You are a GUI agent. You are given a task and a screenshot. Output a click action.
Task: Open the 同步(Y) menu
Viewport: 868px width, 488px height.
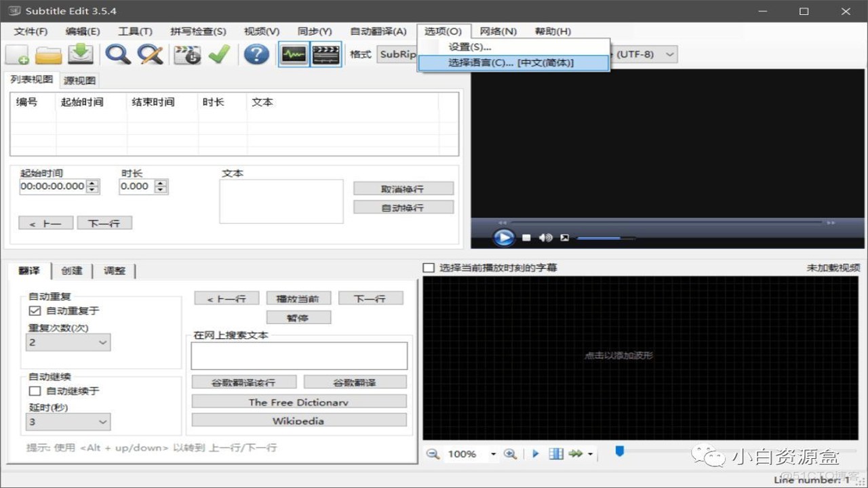click(x=315, y=31)
